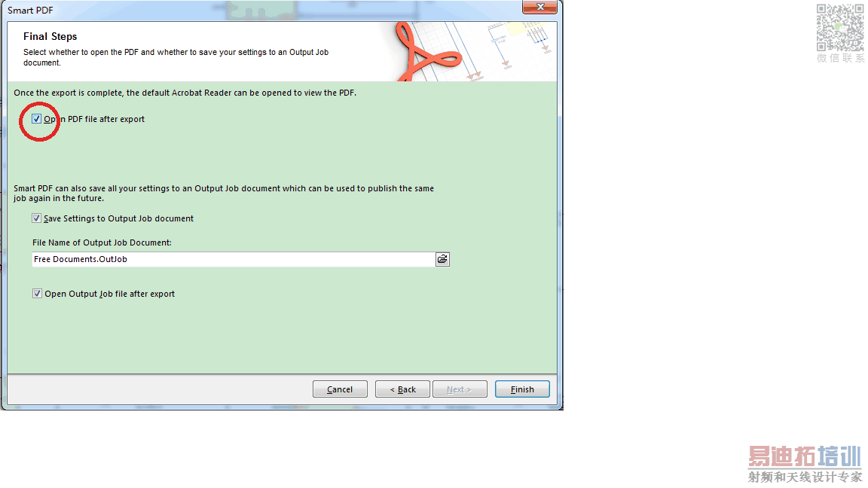Uncheck Open PDF file after export
Viewport: 868px width, 488px height.
pos(36,119)
